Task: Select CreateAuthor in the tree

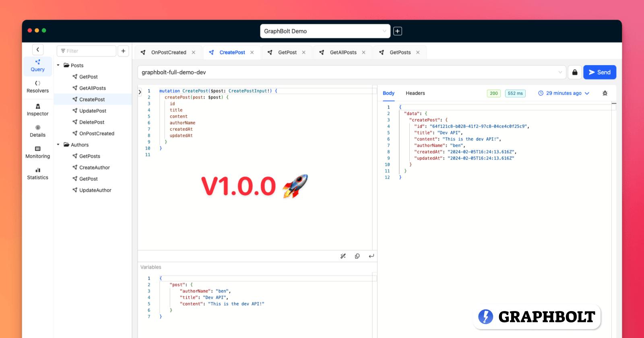Action: 95,167
